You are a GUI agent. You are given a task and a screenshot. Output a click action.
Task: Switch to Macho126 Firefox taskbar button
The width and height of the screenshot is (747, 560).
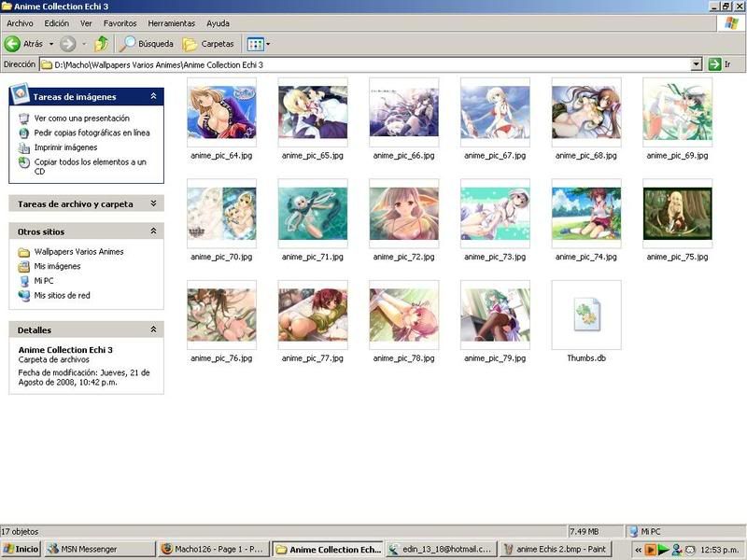(x=214, y=549)
